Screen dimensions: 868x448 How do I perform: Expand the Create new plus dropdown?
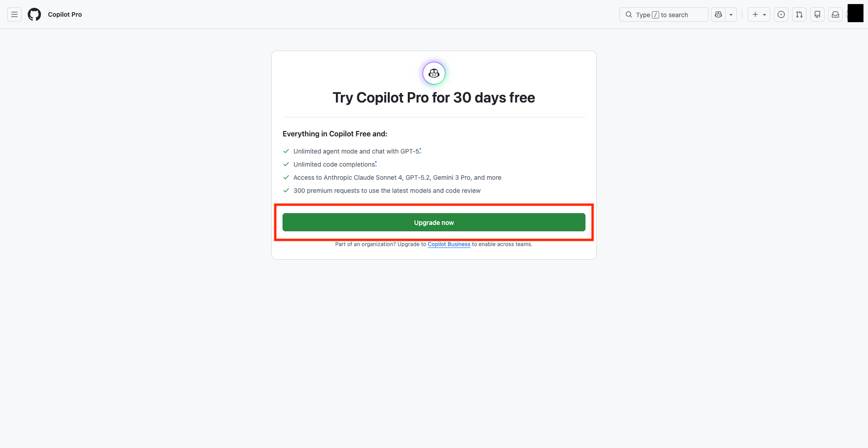pyautogui.click(x=759, y=14)
